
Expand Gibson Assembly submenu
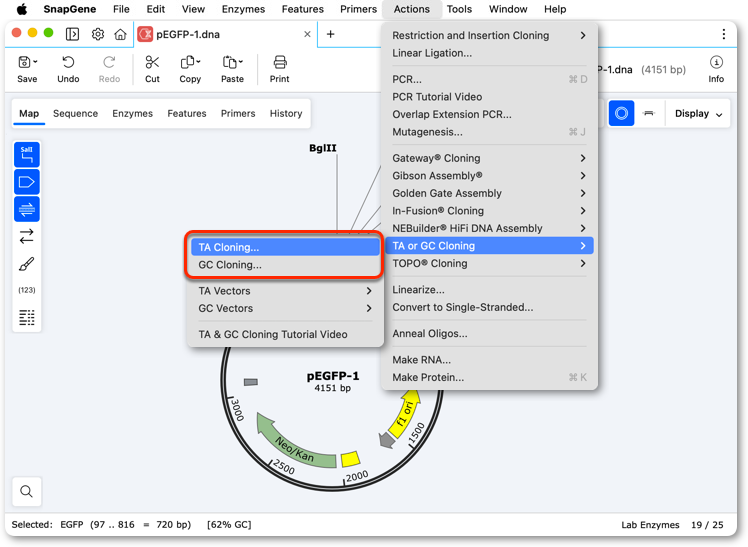point(489,175)
